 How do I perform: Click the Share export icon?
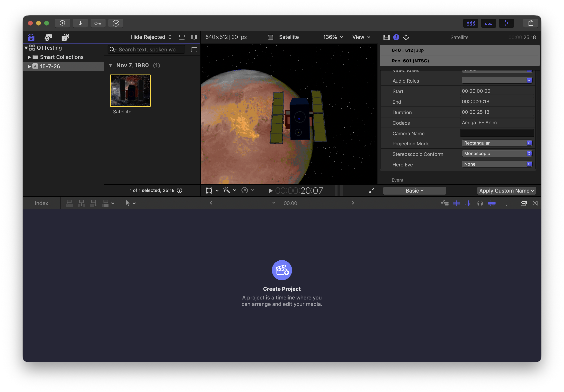531,23
